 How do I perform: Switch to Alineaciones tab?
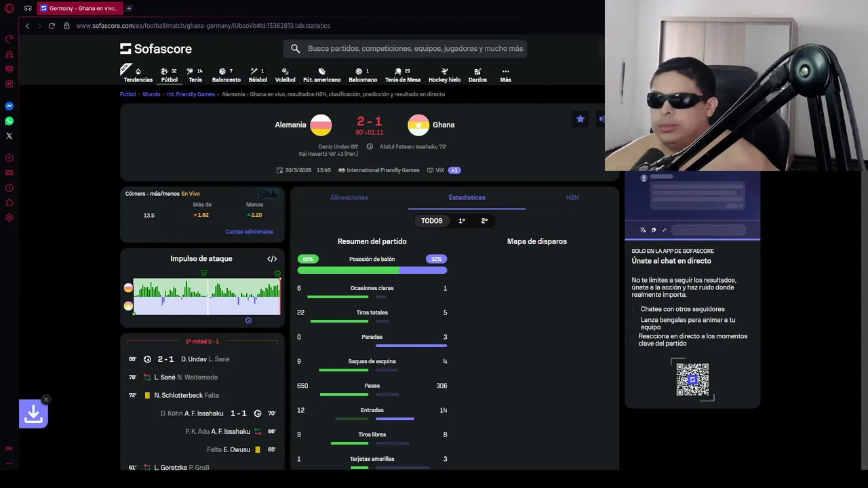tap(349, 197)
